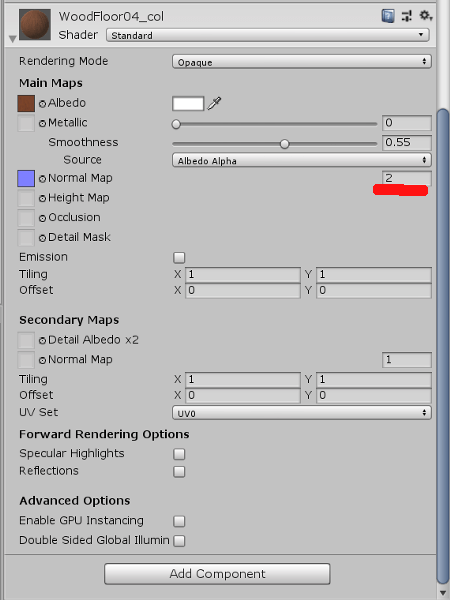The width and height of the screenshot is (450, 600).
Task: Collapse material foldout triangle beside preview
Action: coord(12,39)
